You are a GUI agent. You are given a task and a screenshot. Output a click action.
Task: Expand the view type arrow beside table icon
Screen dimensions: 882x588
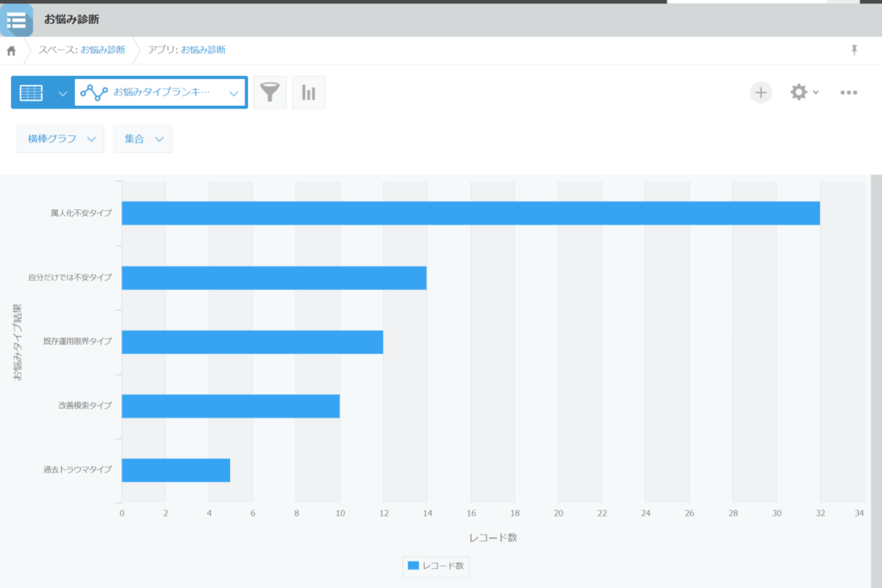[x=62, y=93]
